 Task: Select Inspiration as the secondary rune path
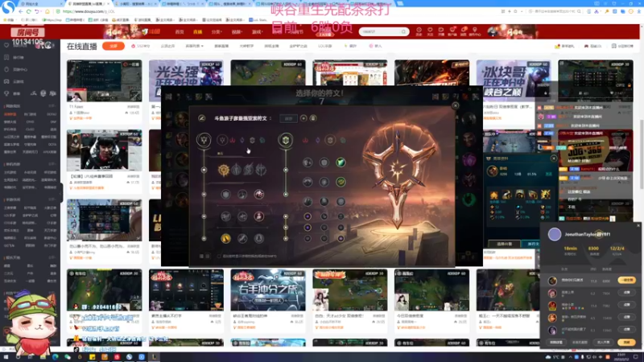click(x=343, y=140)
